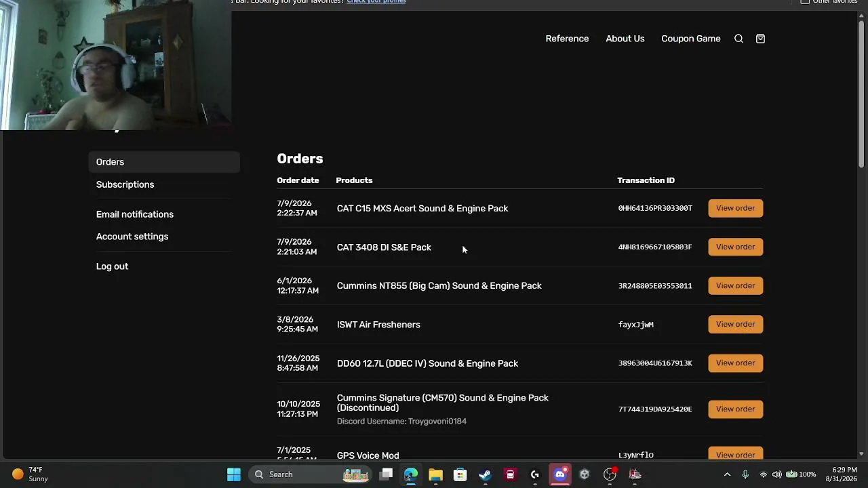Image resolution: width=868 pixels, height=488 pixels.
Task: Click the webcam overlay thumbnail
Action: point(115,64)
